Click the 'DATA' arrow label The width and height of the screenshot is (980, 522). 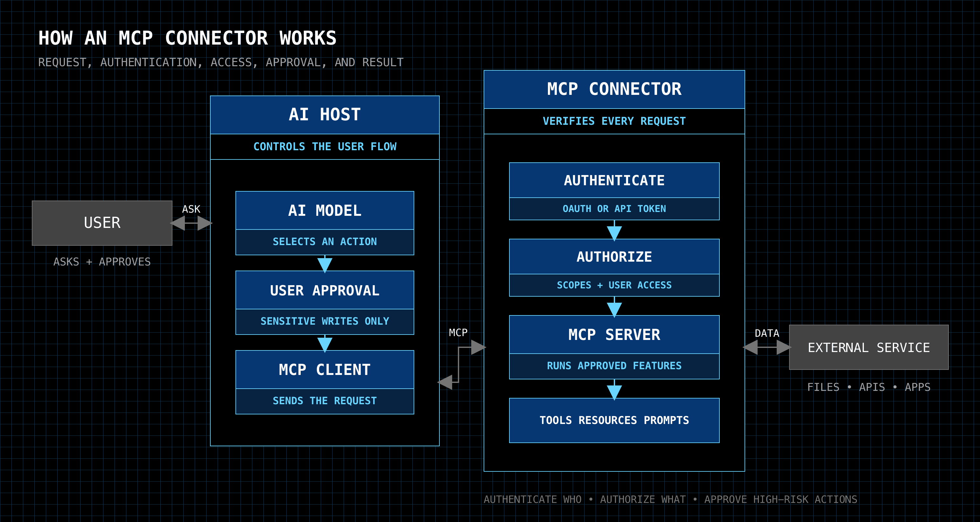767,333
